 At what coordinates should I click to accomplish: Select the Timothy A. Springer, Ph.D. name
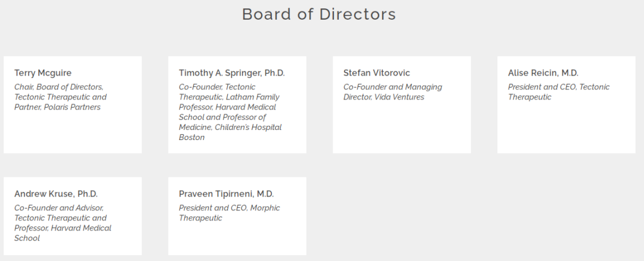(x=231, y=73)
